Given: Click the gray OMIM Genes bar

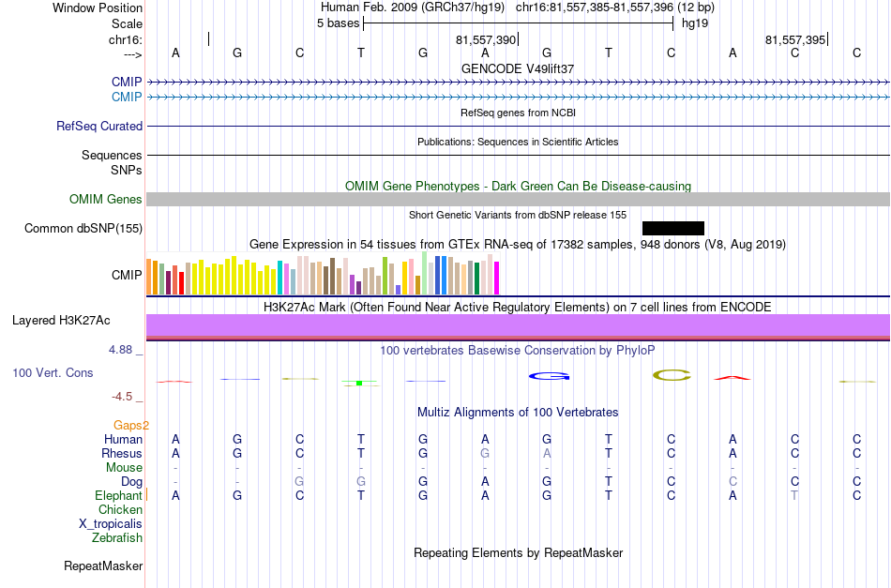Looking at the screenshot, I should [x=518, y=199].
